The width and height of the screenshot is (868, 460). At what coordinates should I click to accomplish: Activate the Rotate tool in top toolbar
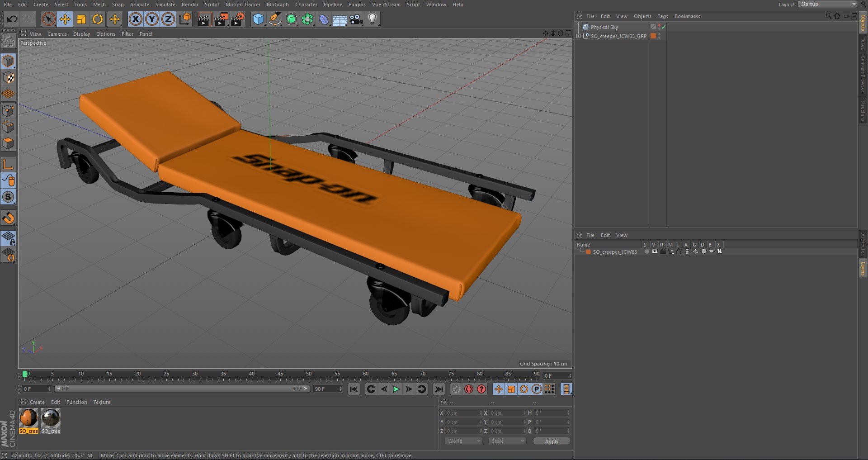click(98, 19)
